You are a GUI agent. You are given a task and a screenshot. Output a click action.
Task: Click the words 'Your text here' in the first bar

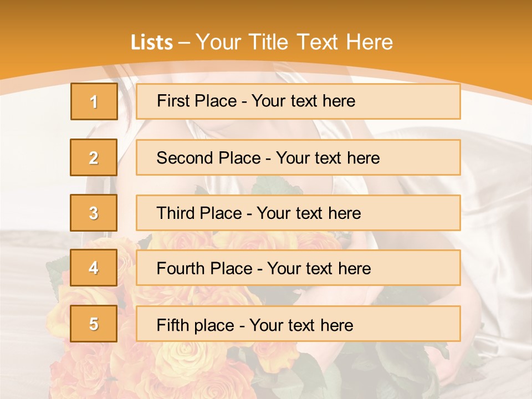coord(303,101)
